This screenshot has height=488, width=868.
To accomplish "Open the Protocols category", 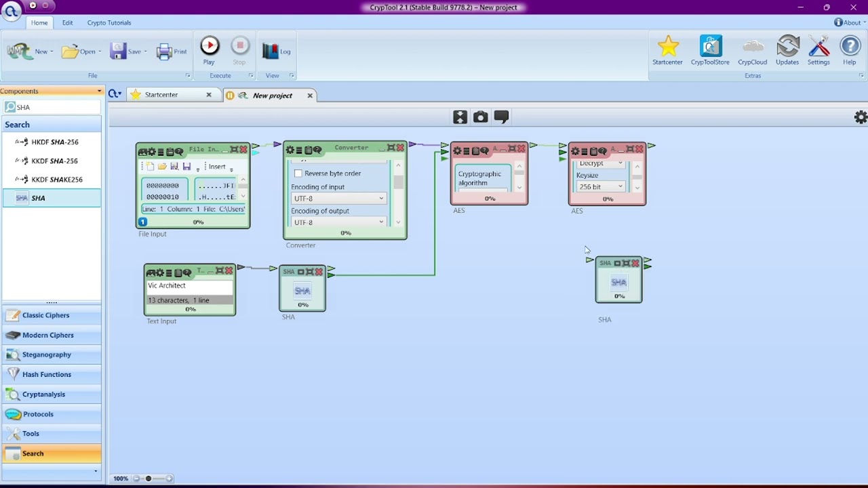I will [x=52, y=414].
